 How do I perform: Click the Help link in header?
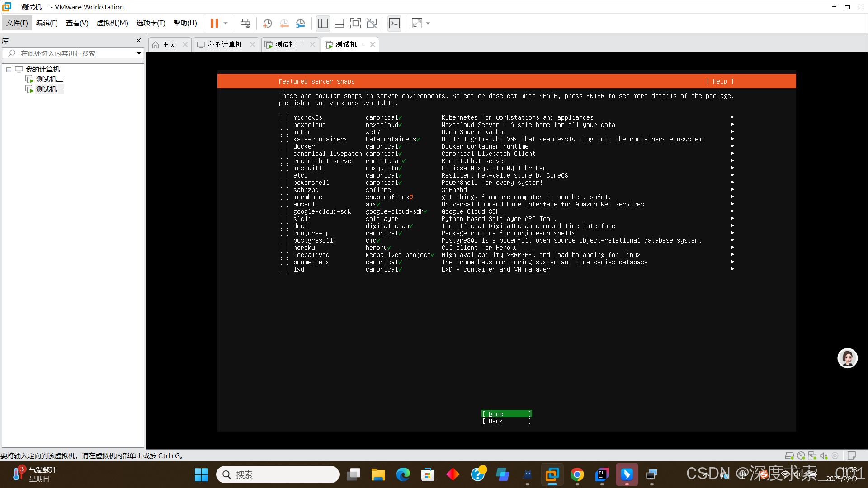[720, 81]
